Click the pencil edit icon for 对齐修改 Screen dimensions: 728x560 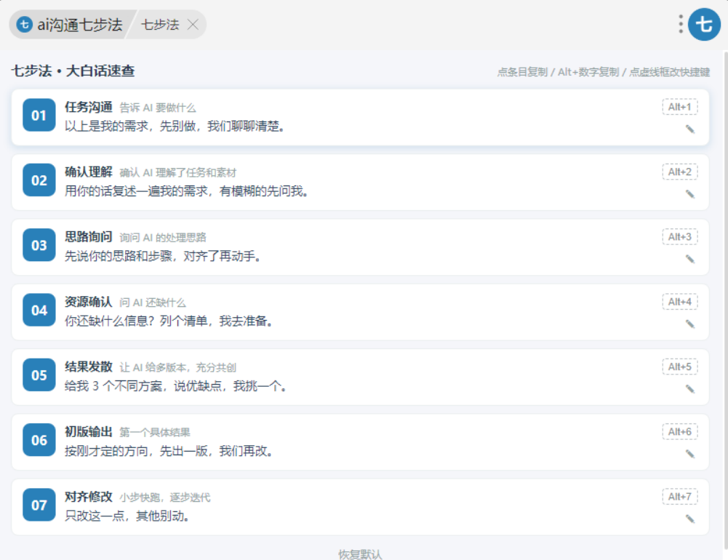coord(690,519)
